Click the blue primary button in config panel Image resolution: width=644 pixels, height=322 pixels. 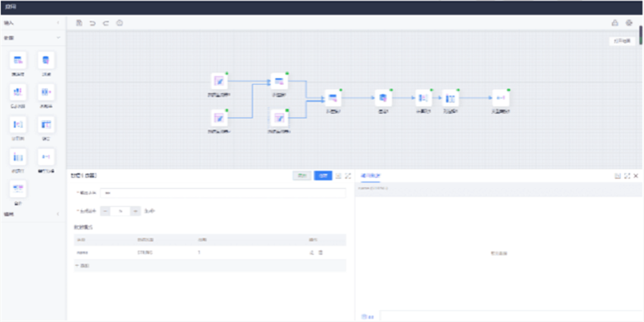click(x=323, y=175)
